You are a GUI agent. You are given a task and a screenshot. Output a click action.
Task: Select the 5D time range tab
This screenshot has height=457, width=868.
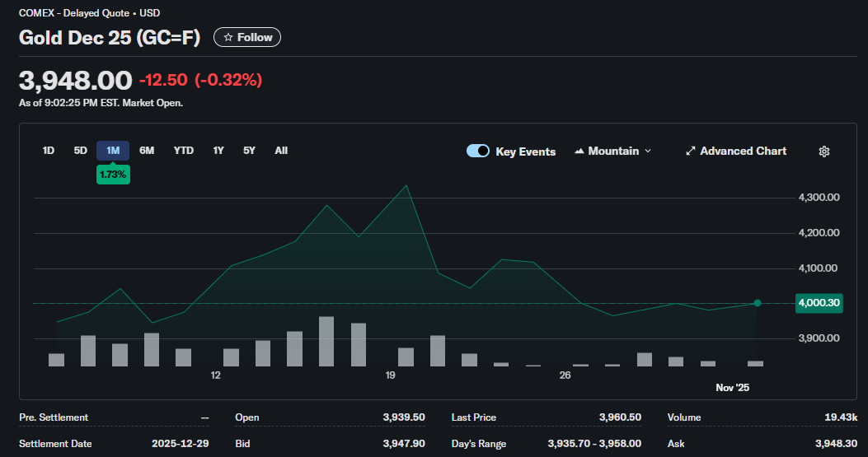pos(80,151)
